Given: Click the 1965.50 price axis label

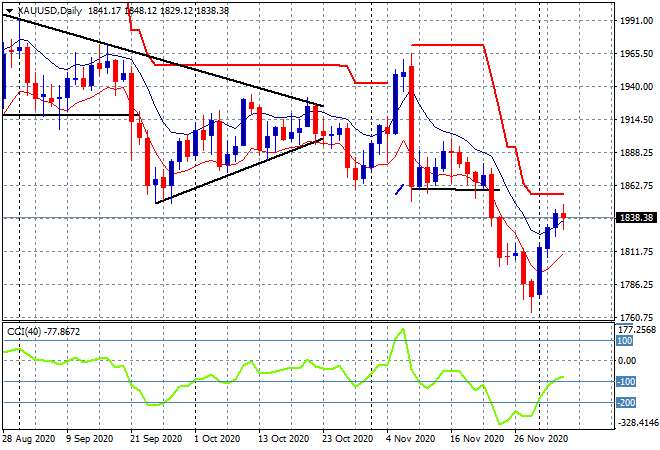Looking at the screenshot, I should tap(636, 53).
